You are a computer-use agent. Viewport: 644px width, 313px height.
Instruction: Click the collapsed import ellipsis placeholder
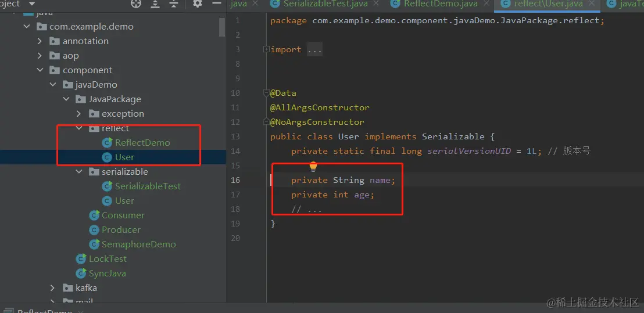point(314,49)
